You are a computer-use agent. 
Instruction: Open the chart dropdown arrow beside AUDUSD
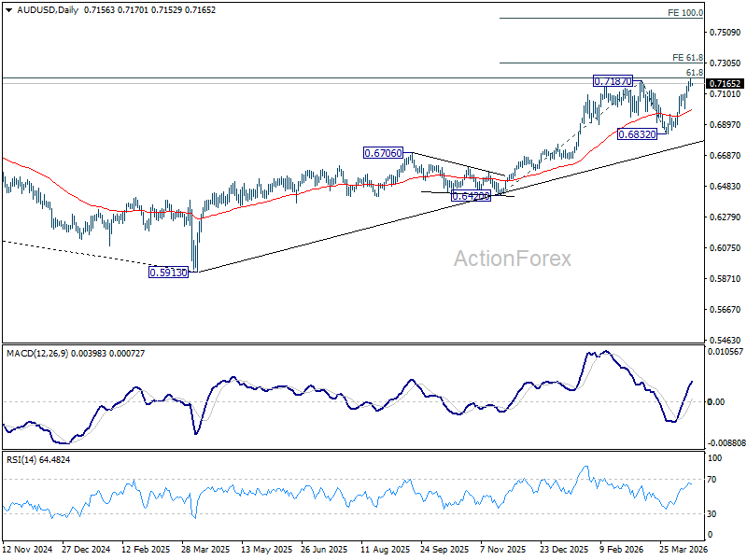[x=9, y=10]
